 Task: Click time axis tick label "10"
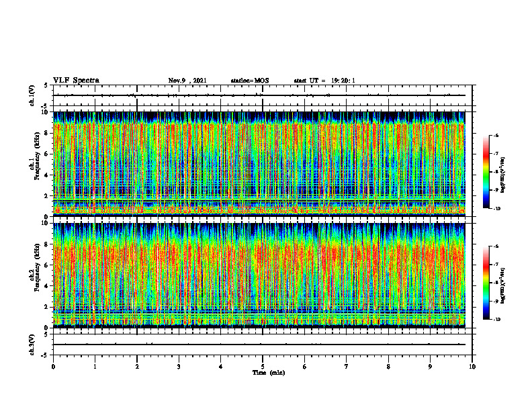[x=472, y=367]
